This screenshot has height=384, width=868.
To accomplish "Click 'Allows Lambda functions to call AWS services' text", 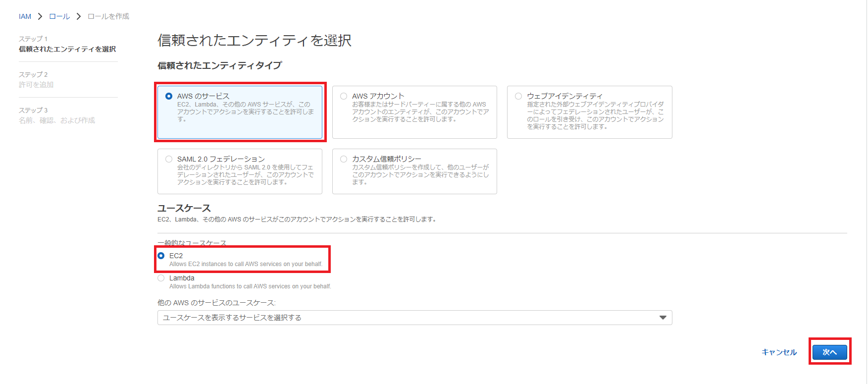I will (250, 286).
